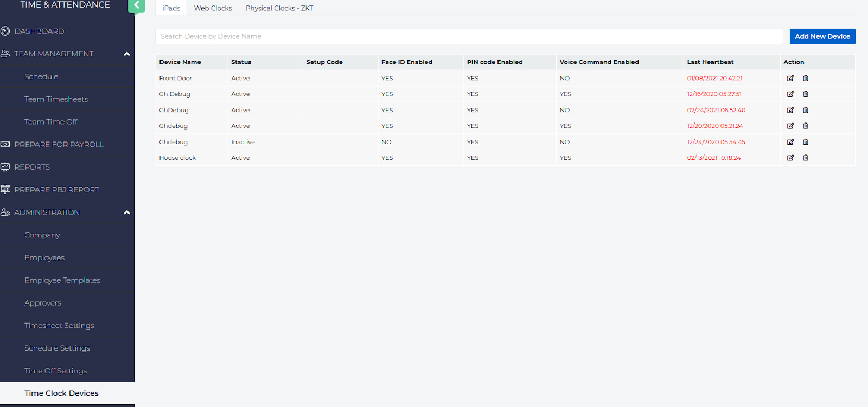Delete the Front Door device
The width and height of the screenshot is (868, 407).
click(x=806, y=78)
